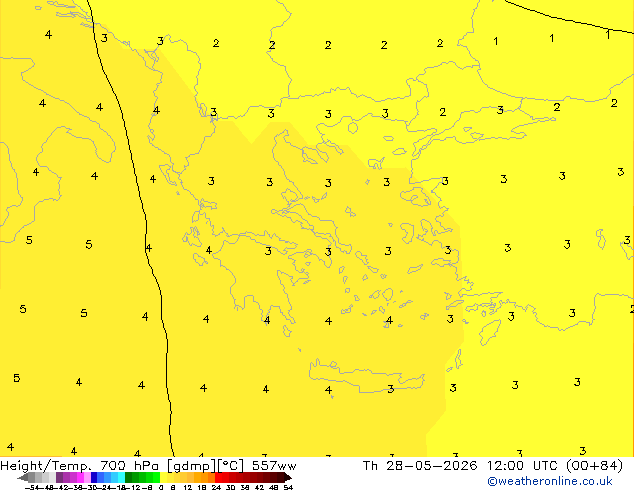The image size is (634, 490).
Task: Select the '[gdmp]' unit label
Action: coord(191,466)
